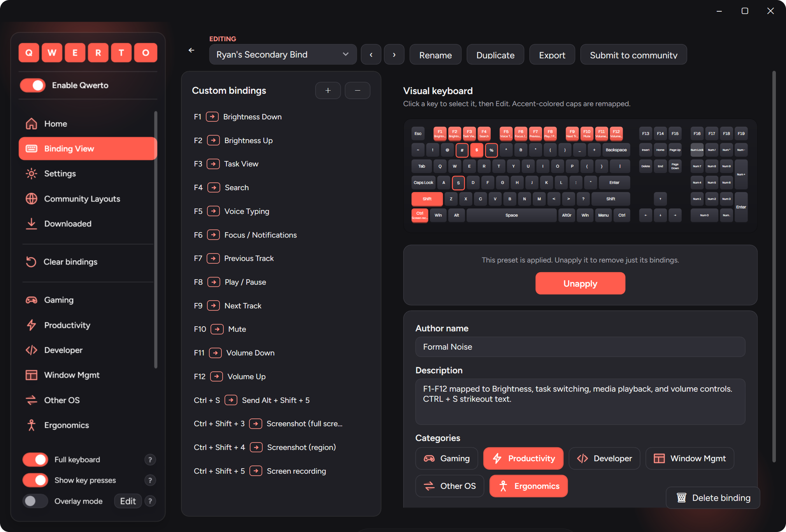786x532 pixels.
Task: Click the Export button
Action: pos(552,54)
